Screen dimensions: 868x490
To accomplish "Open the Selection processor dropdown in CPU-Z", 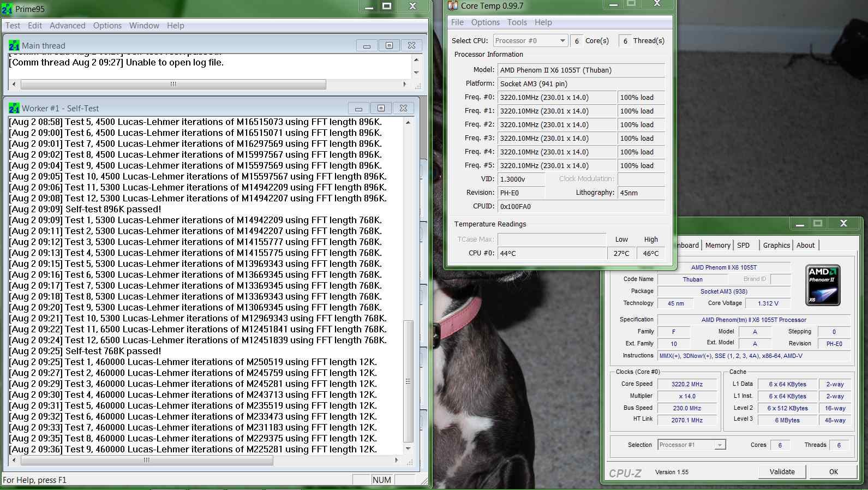I will coord(720,445).
